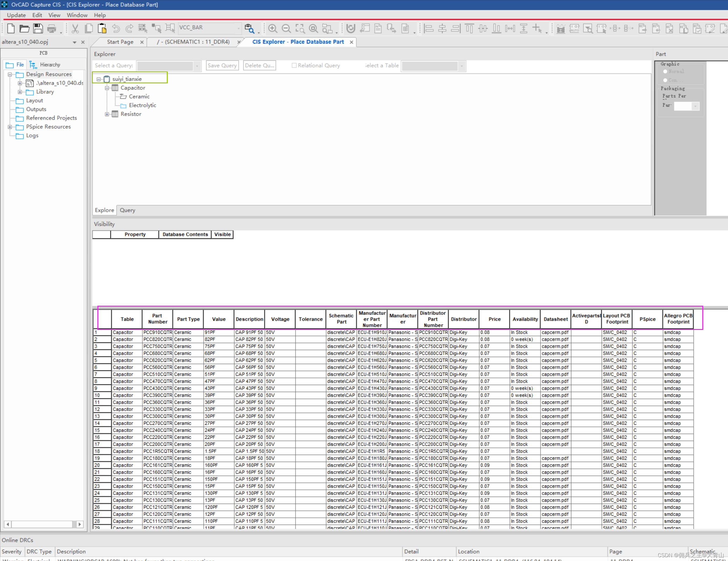Click the Print toolbar icon

[51, 29]
